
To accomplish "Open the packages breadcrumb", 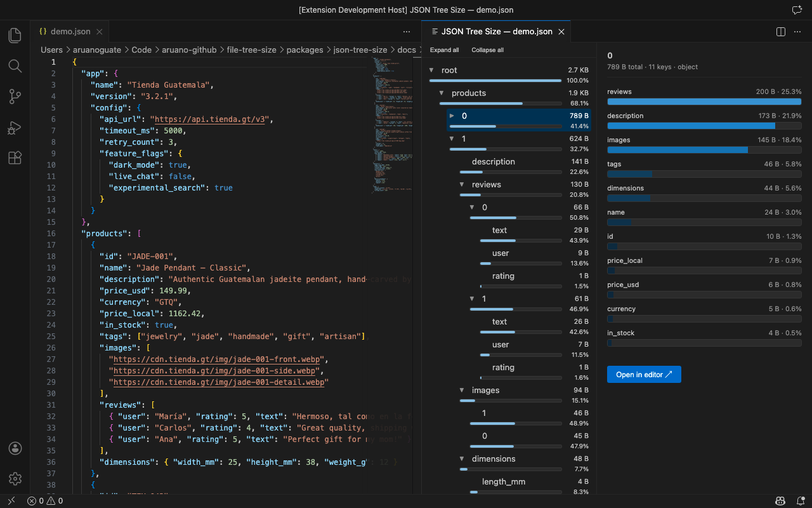I will tap(305, 50).
